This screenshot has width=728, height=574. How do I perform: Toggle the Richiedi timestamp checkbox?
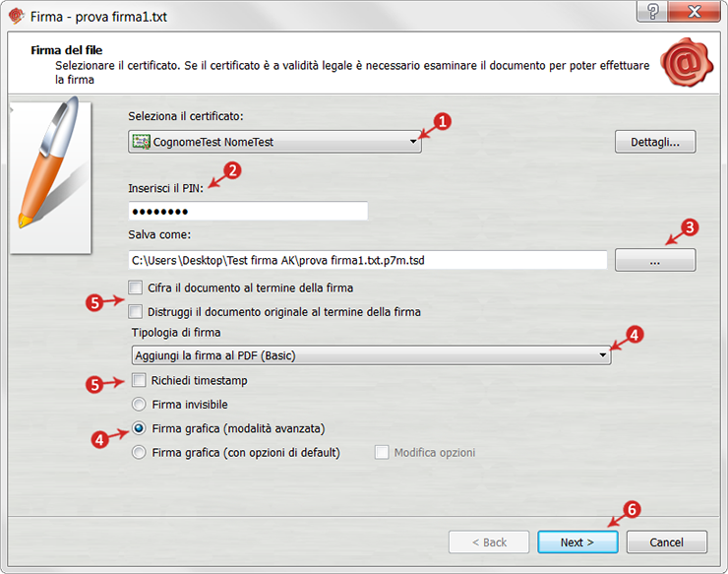coord(138,380)
